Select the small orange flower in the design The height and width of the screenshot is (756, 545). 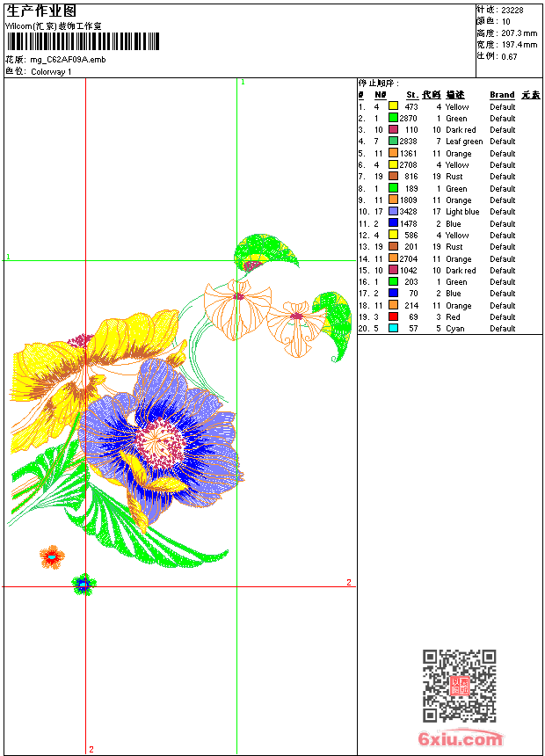point(52,556)
